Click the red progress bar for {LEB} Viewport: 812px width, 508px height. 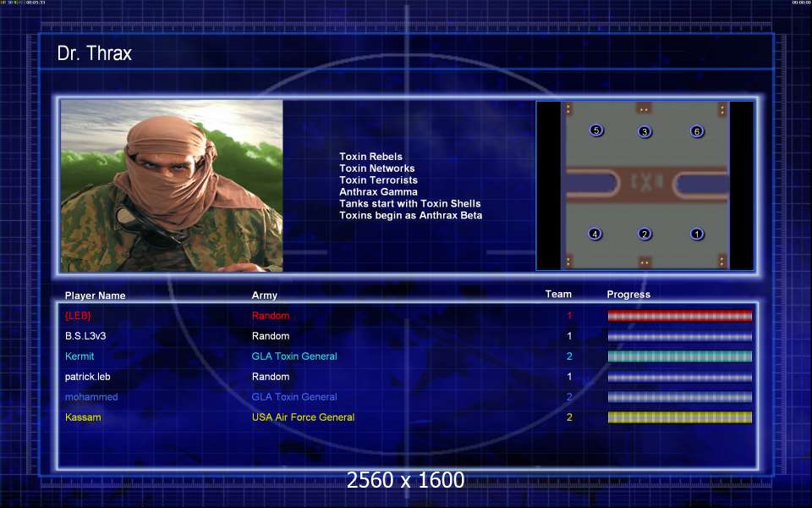(679, 316)
